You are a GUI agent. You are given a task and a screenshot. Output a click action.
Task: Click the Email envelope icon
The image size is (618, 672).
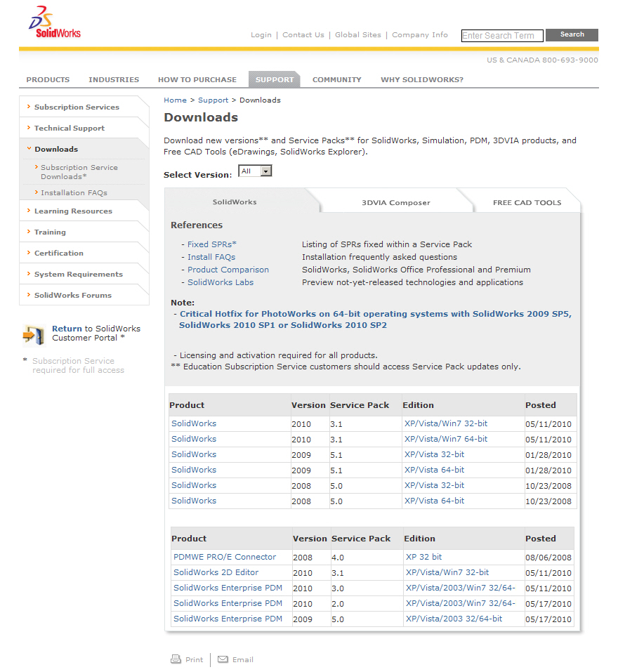pyautogui.click(x=223, y=659)
